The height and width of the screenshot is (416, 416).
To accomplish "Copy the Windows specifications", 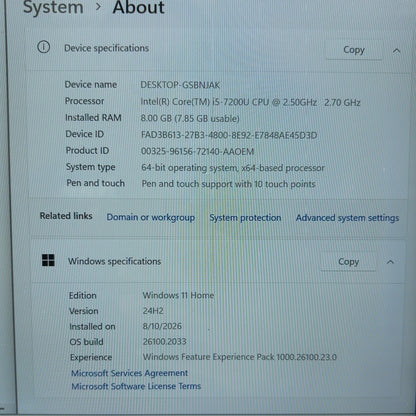I will pyautogui.click(x=348, y=262).
